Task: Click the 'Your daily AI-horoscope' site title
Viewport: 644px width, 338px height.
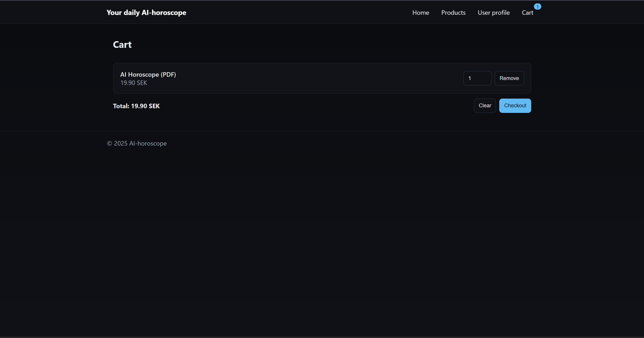Action: (x=146, y=13)
